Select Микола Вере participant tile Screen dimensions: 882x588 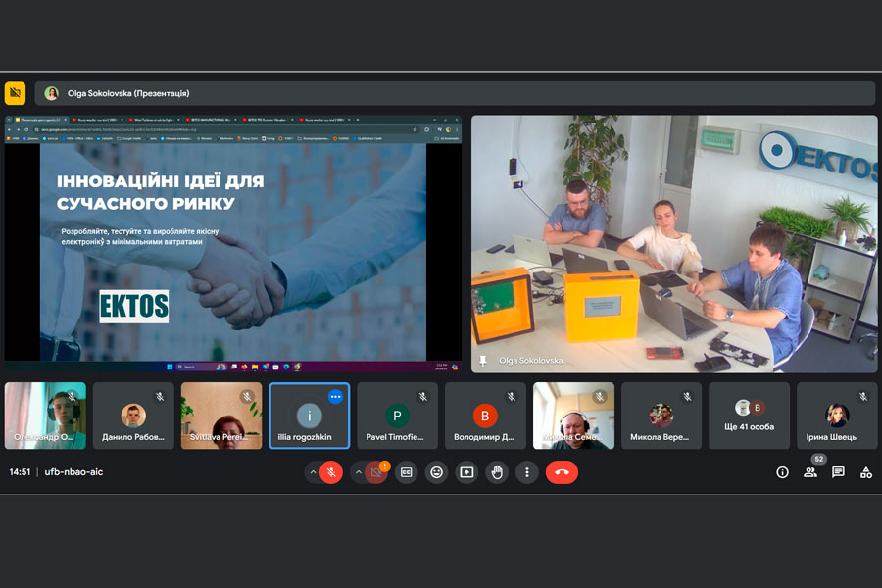click(661, 416)
